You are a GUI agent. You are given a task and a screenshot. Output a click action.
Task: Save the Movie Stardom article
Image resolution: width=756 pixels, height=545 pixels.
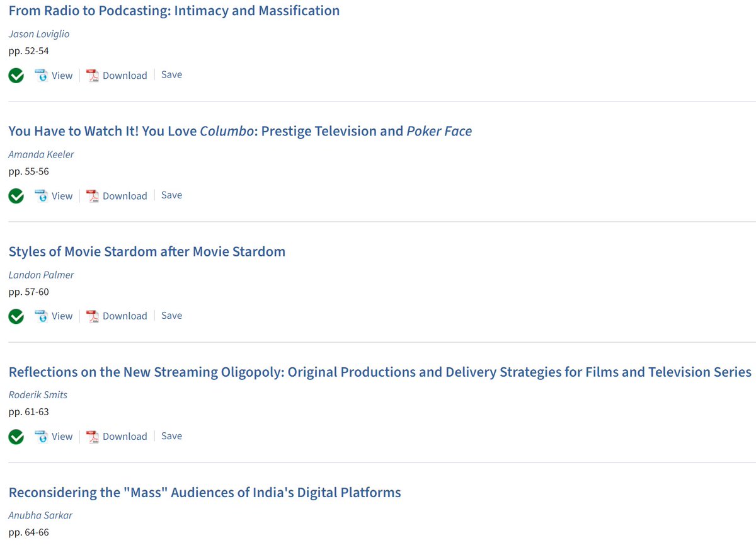(x=171, y=315)
